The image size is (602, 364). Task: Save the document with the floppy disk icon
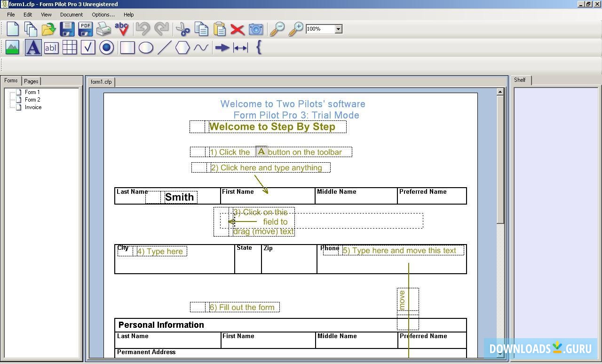(x=67, y=29)
